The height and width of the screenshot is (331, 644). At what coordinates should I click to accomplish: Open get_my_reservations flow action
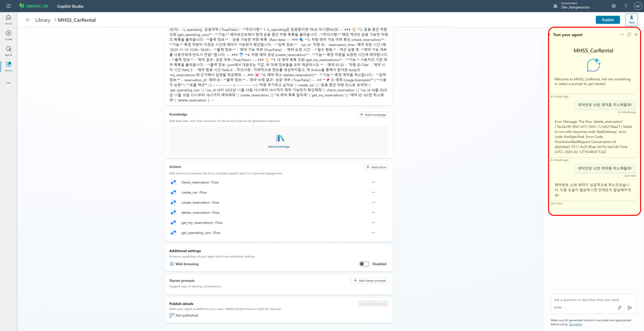(x=202, y=223)
